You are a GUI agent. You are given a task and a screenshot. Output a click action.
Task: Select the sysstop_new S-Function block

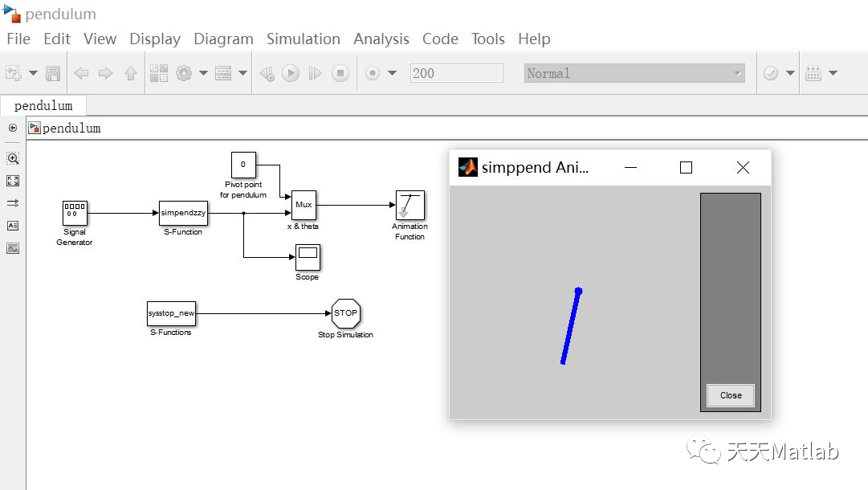click(172, 313)
